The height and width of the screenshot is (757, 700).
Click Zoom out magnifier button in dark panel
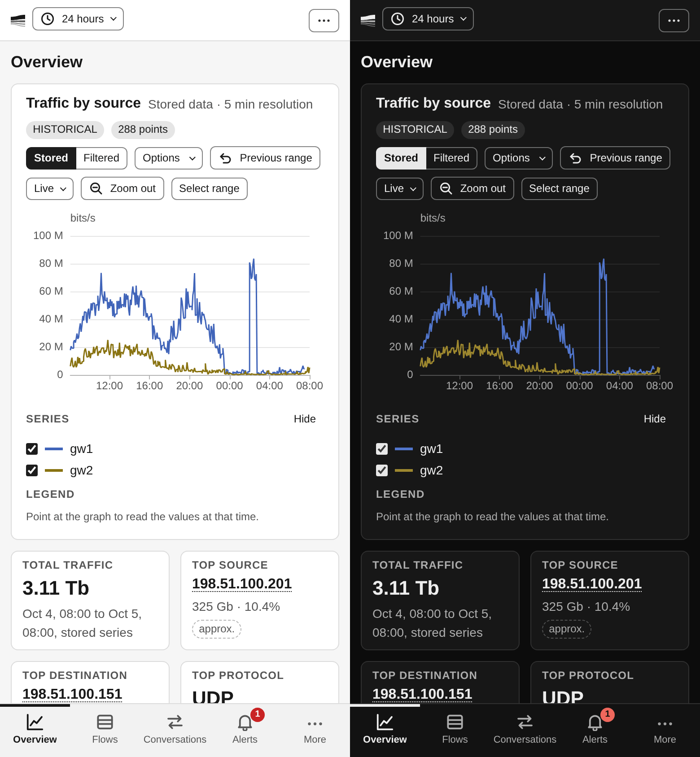point(472,188)
